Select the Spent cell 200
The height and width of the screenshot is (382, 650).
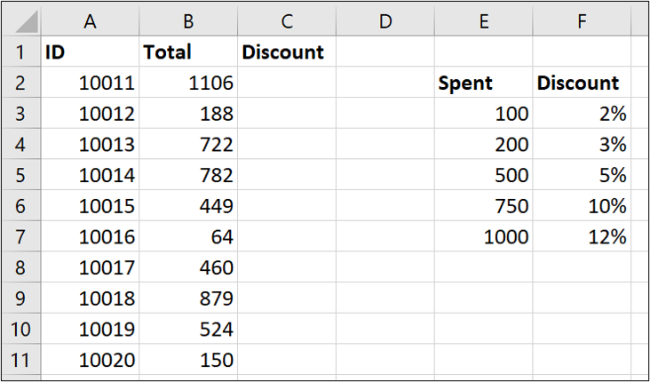click(483, 144)
